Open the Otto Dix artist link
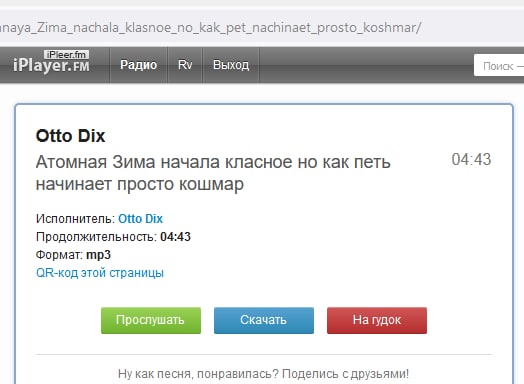 click(x=140, y=219)
